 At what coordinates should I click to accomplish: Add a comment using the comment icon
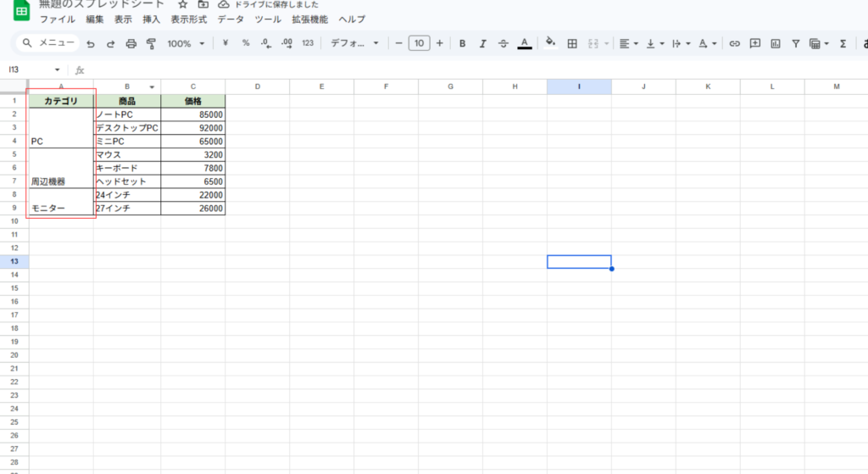754,43
